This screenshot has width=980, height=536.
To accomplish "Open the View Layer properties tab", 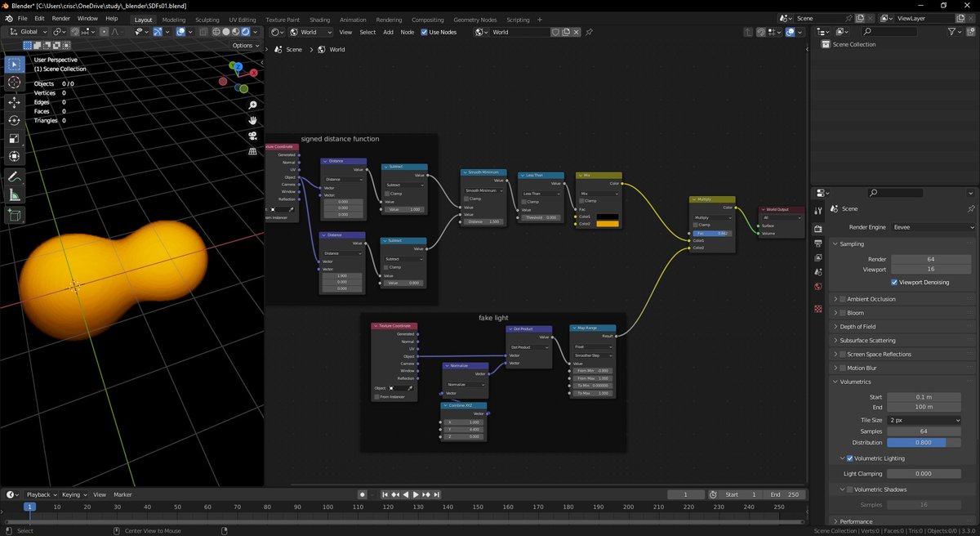I will [818, 258].
